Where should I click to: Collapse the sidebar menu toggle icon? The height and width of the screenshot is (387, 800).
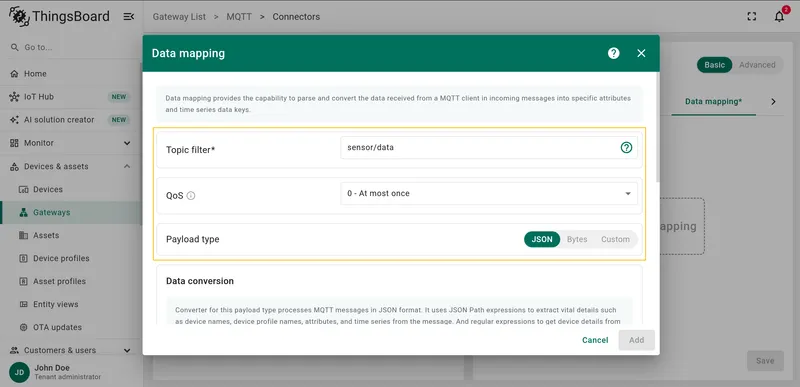click(x=129, y=17)
